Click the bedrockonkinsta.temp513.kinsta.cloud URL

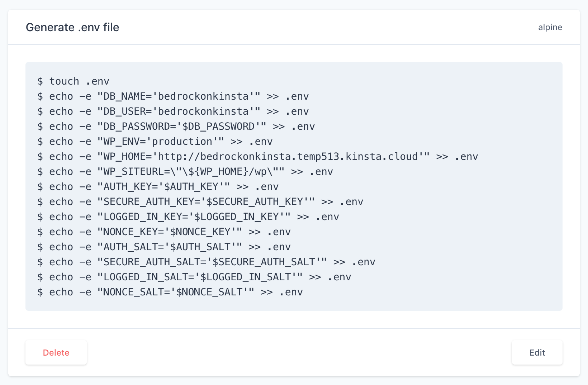pyautogui.click(x=288, y=157)
